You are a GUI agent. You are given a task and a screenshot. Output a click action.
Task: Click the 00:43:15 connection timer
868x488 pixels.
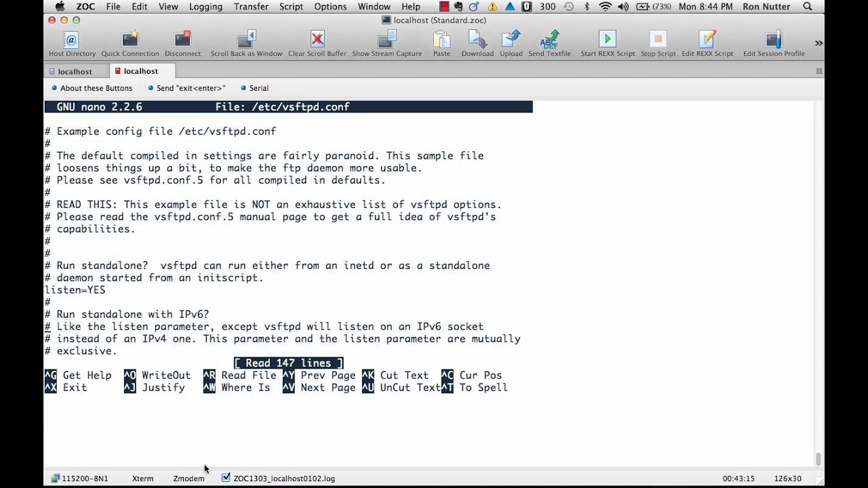point(738,479)
